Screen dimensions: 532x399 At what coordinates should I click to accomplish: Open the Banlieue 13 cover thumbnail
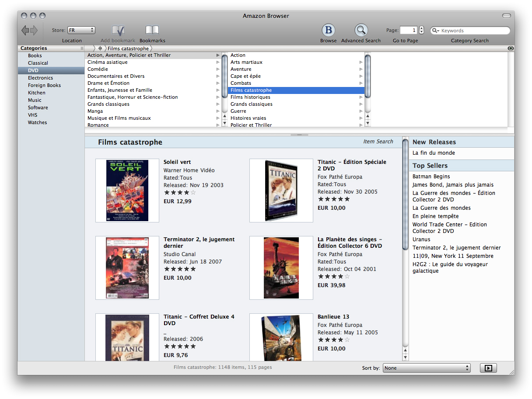coord(281,338)
